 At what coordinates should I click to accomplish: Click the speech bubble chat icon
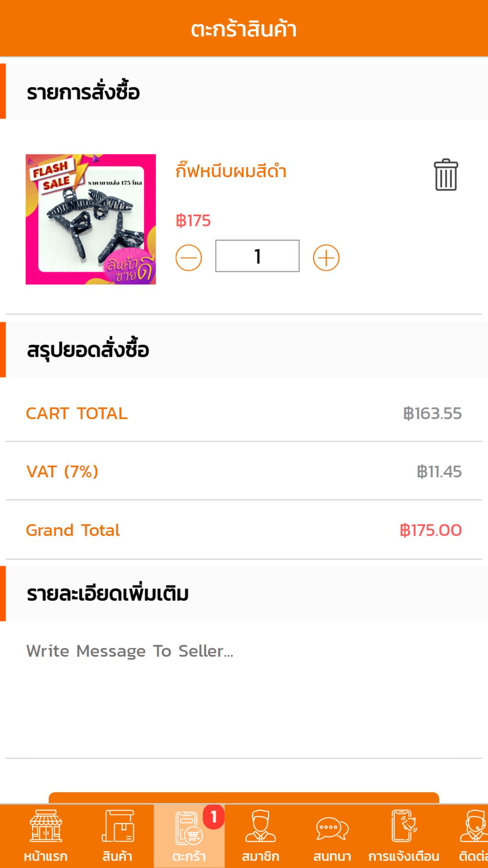tap(332, 828)
